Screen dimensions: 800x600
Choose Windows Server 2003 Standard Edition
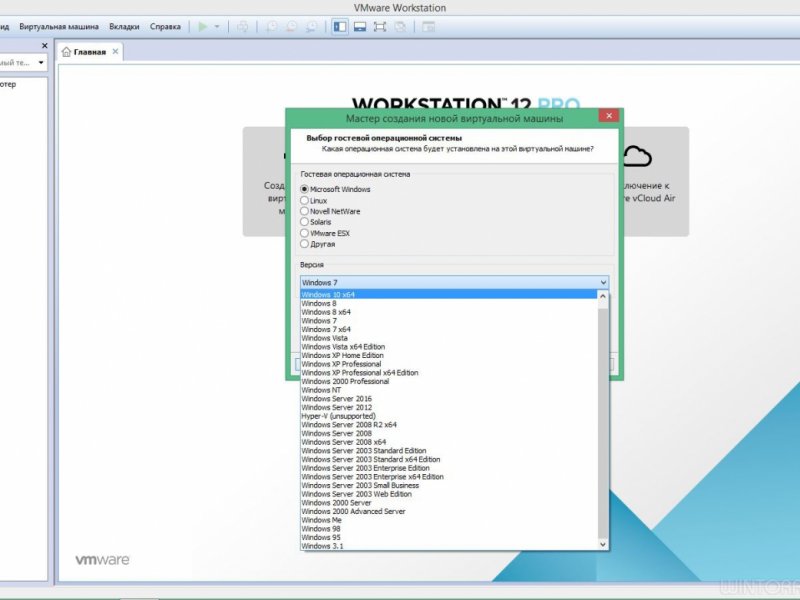point(448,451)
